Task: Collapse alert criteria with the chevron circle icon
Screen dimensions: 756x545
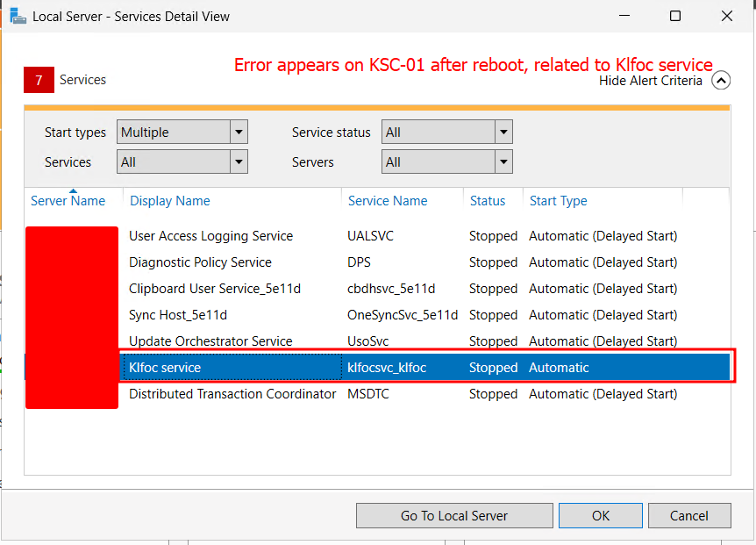Action: 721,81
